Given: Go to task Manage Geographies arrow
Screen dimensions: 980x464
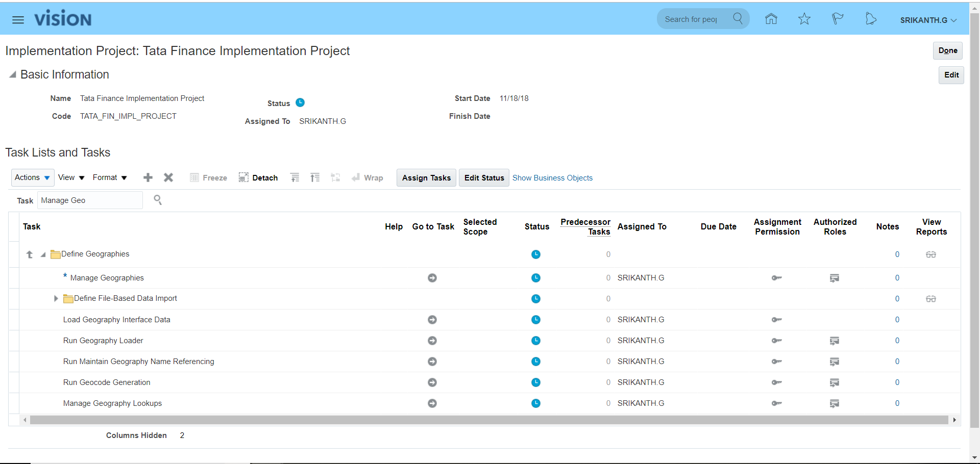Looking at the screenshot, I should [432, 278].
